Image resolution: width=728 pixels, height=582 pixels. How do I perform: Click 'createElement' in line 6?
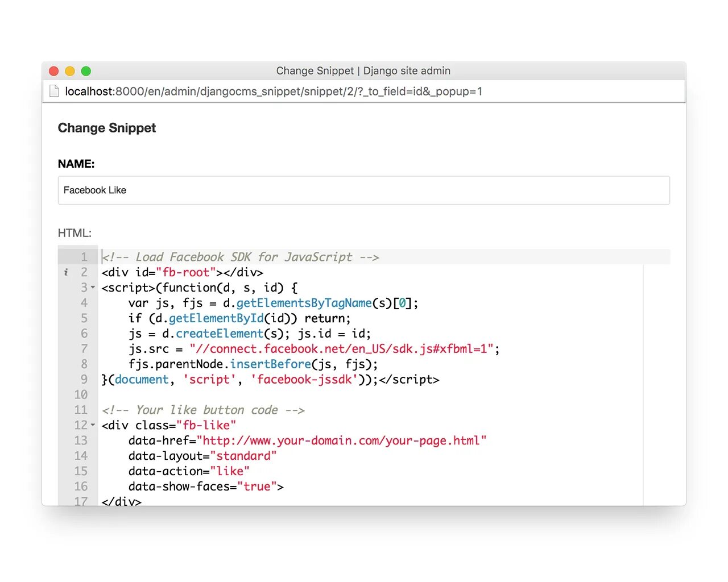click(x=220, y=334)
